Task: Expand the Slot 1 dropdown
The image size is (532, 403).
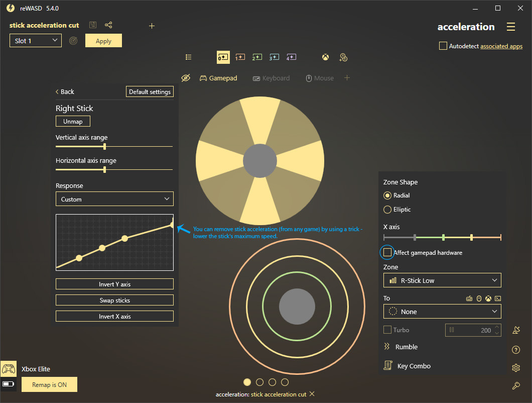Action: click(x=35, y=41)
